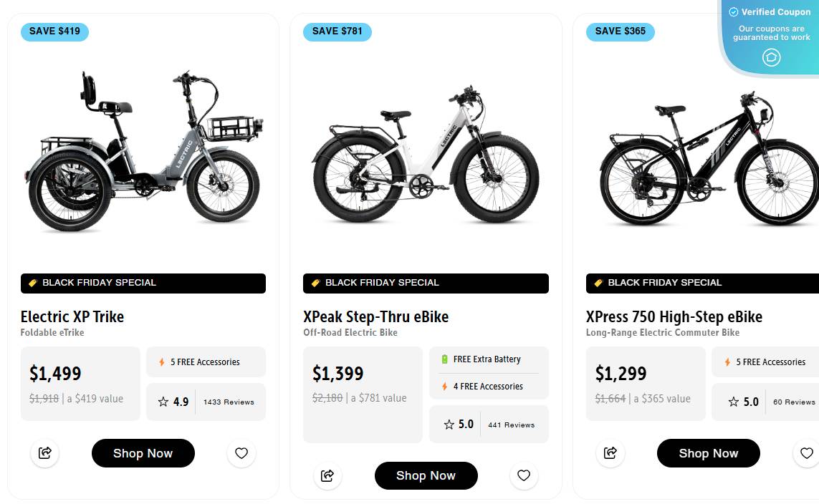
Task: Click the share icon below the XPeak Step-Thru eBike
Action: [327, 475]
